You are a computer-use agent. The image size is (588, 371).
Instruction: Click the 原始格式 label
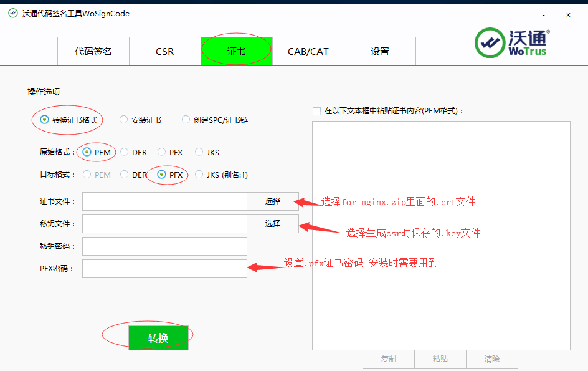(57, 152)
